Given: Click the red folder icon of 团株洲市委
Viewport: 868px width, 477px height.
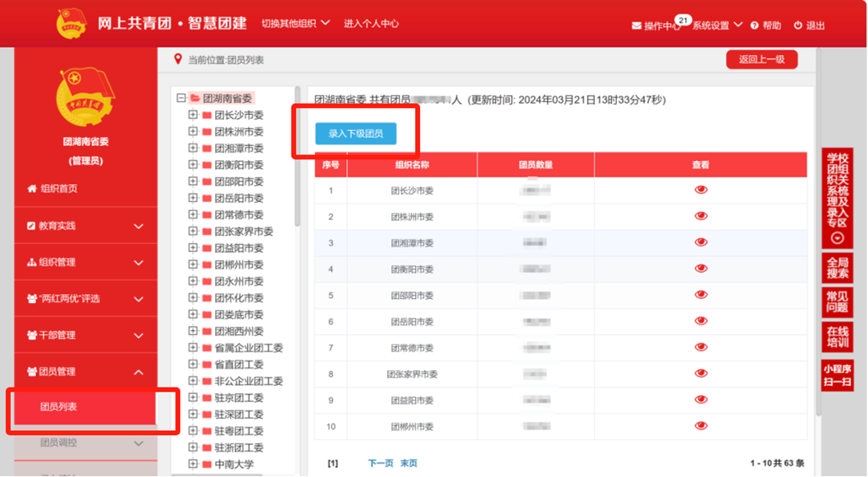Looking at the screenshot, I should coord(207,132).
